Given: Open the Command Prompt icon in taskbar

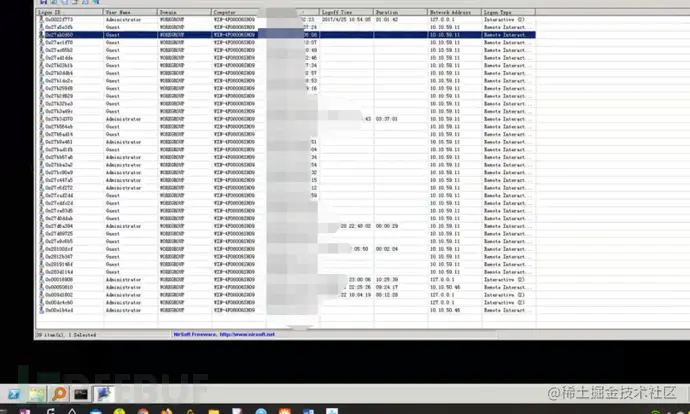Looking at the screenshot, I should 81,394.
